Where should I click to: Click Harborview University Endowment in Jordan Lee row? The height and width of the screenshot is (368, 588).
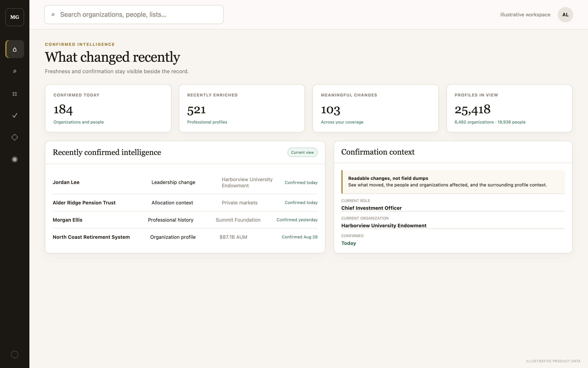tap(247, 182)
